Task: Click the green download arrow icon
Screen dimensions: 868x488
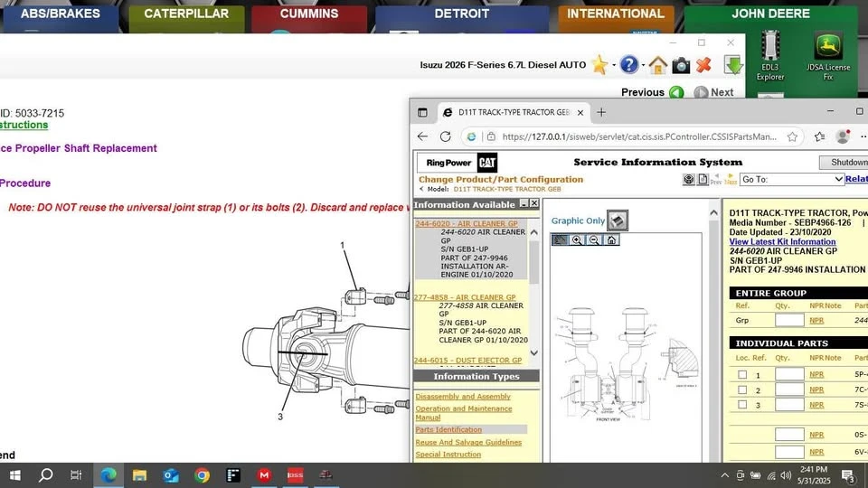Action: [x=733, y=65]
